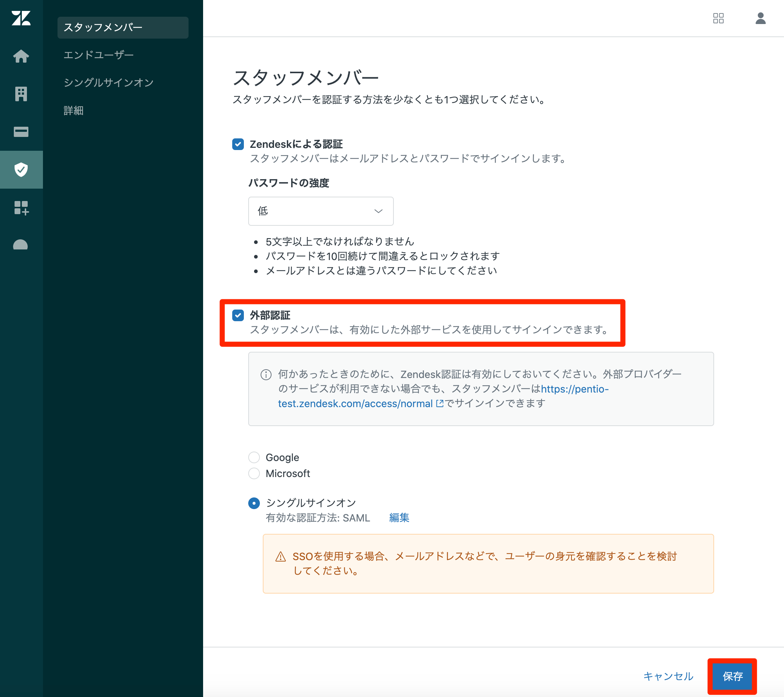Open the billing card icon

pos(21,132)
